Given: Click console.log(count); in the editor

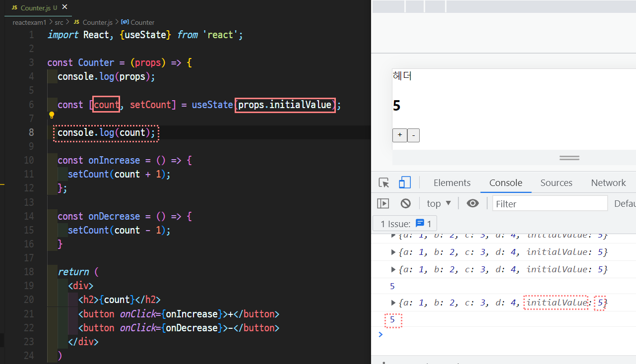Looking at the screenshot, I should coord(106,132).
